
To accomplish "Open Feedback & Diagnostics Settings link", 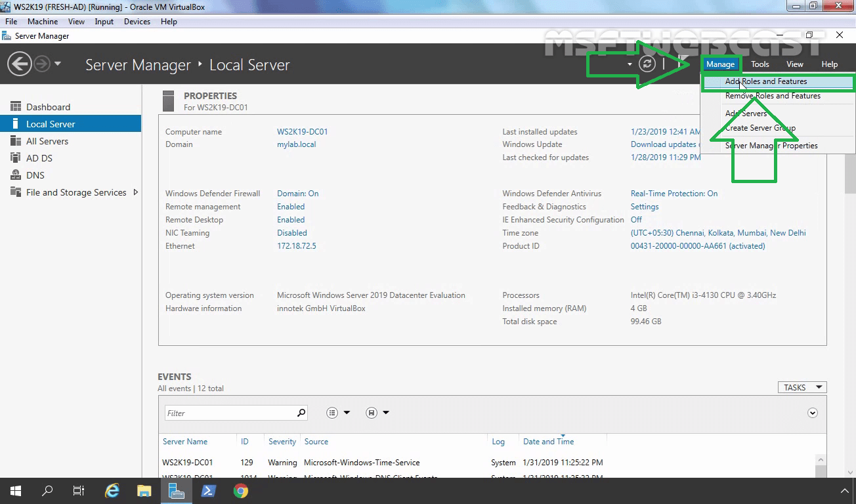I will click(645, 207).
